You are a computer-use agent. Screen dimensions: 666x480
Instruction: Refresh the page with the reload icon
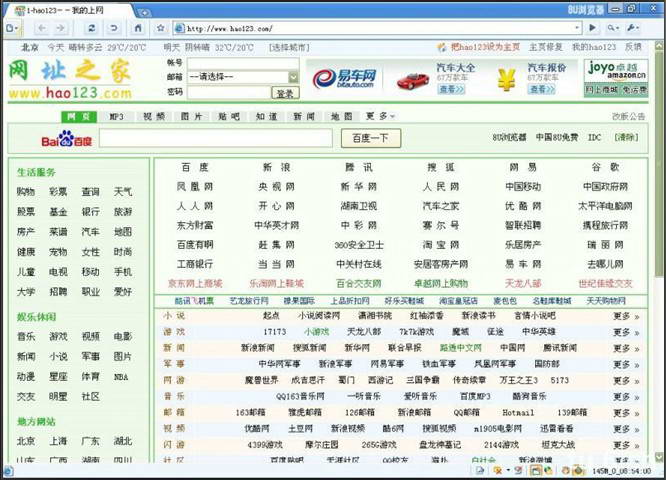(x=91, y=28)
